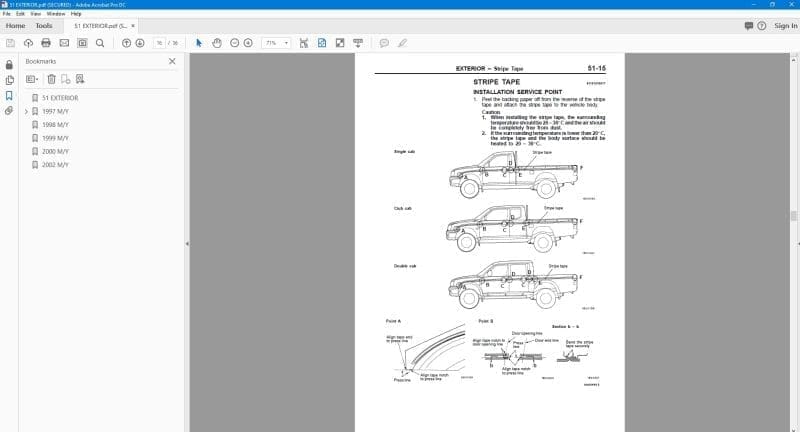Viewport: 800px width, 432px height.
Task: Switch to the Tools tab
Action: click(x=44, y=26)
